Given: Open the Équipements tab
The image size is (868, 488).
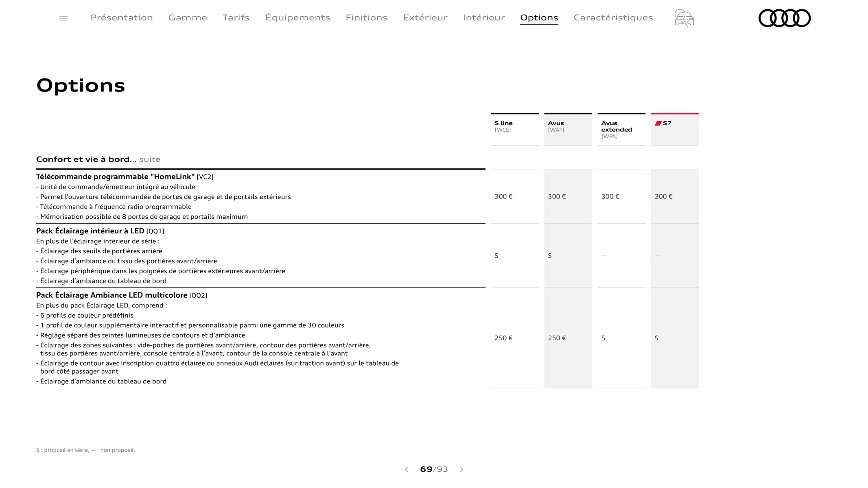Looking at the screenshot, I should point(297,17).
